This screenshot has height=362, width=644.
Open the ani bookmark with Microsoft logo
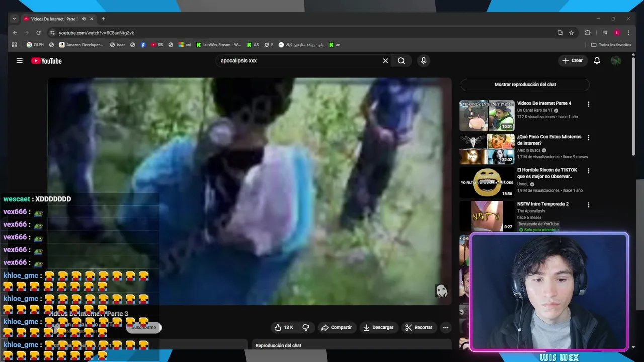click(x=185, y=45)
